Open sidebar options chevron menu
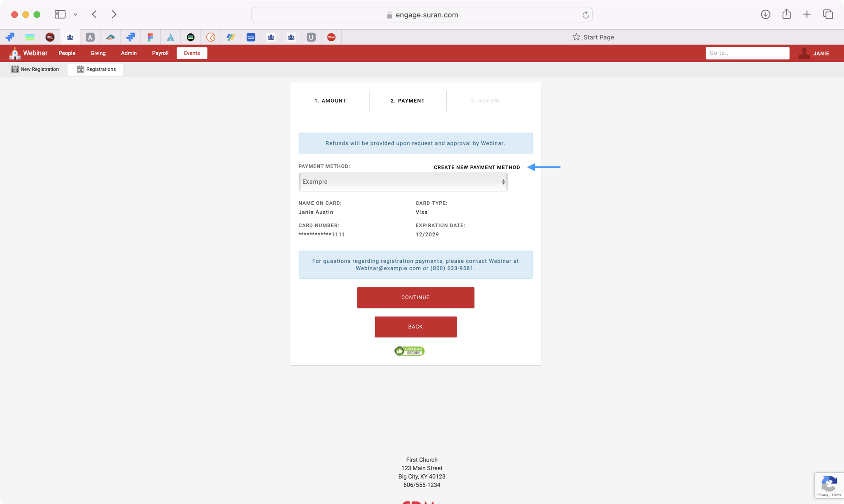Image resolution: width=844 pixels, height=504 pixels. [75, 14]
